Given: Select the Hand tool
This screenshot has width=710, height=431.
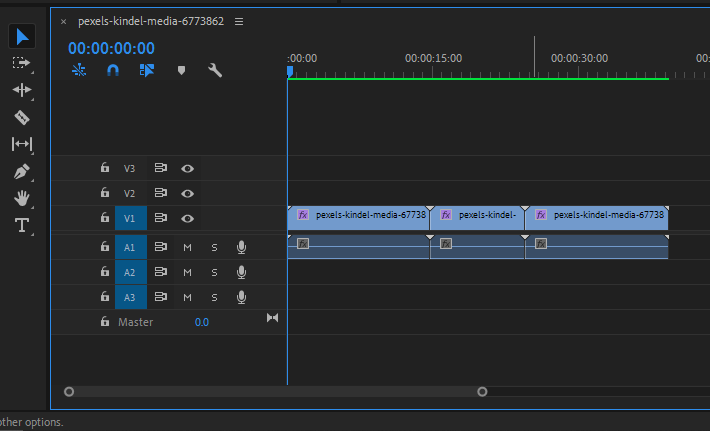Looking at the screenshot, I should click(21, 198).
